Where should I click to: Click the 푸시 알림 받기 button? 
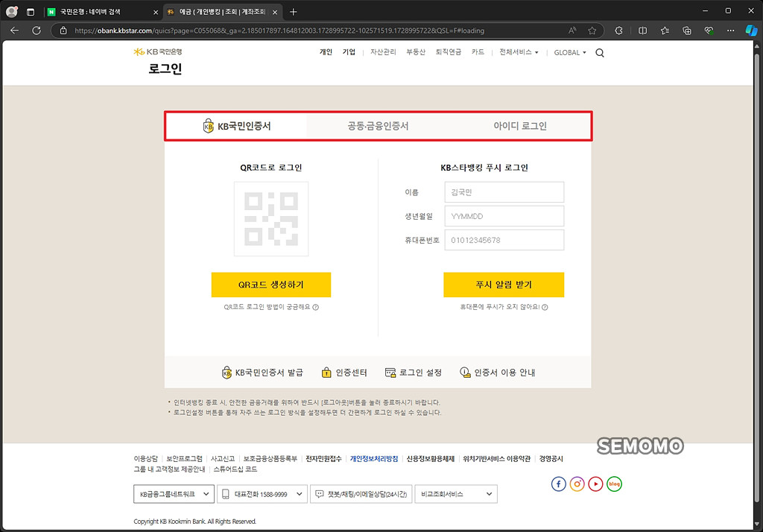point(504,285)
